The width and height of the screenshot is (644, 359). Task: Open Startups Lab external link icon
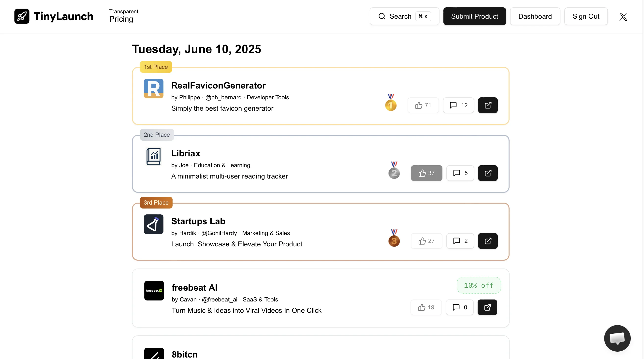487,241
